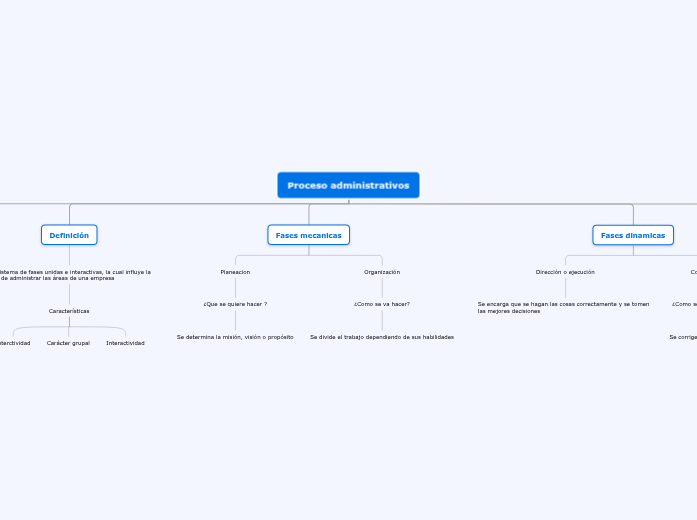
Task: Select 'Se determina la misión, visión o propósito'
Action: coord(235,337)
